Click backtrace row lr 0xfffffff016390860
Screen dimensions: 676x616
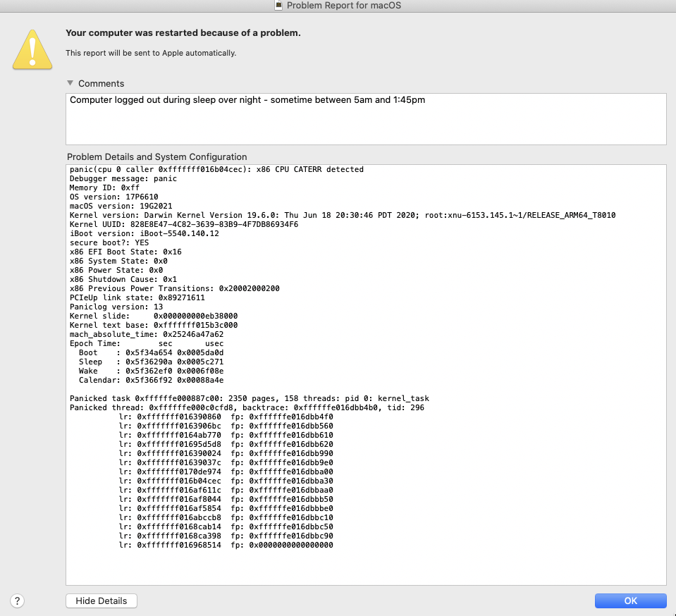coord(226,417)
